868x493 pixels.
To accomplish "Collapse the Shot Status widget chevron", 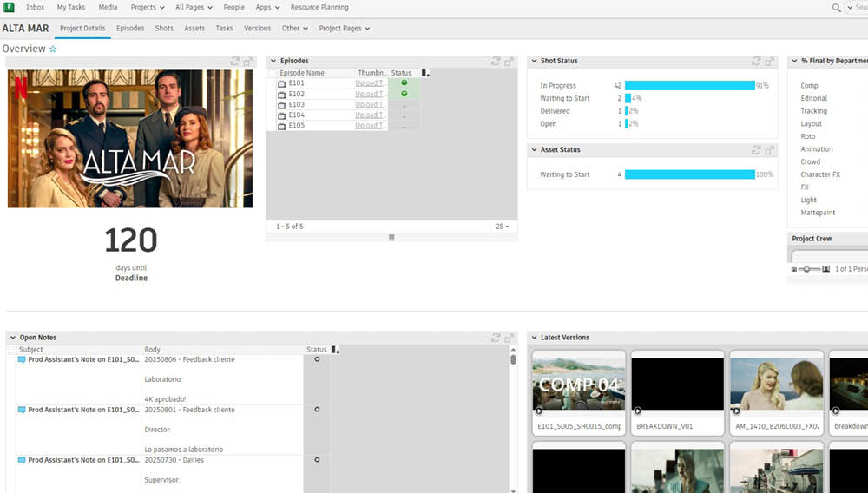I will click(x=534, y=62).
